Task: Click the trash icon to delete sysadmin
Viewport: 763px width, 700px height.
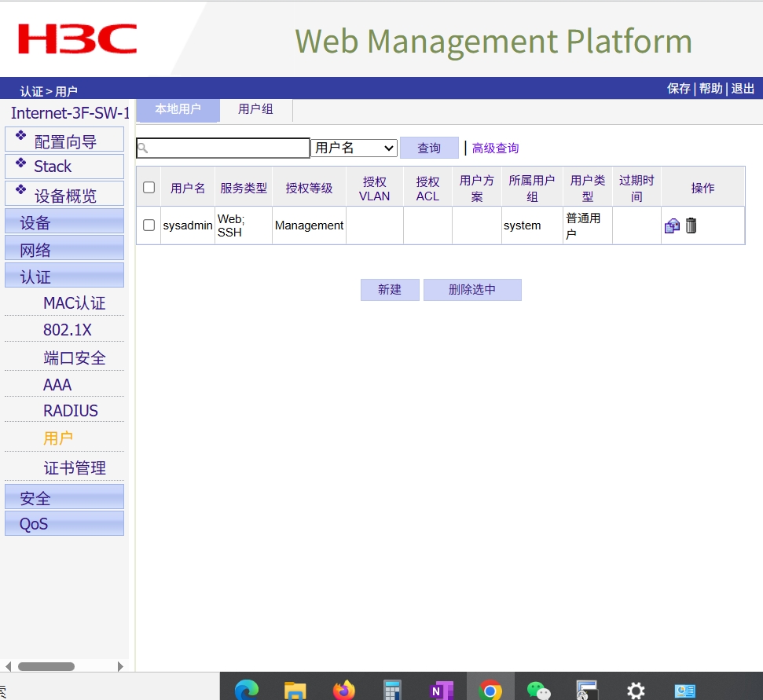Action: pyautogui.click(x=691, y=225)
